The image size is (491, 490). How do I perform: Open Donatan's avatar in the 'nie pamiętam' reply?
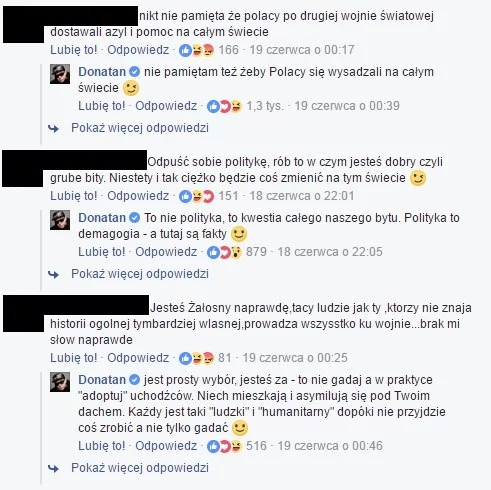[x=60, y=74]
